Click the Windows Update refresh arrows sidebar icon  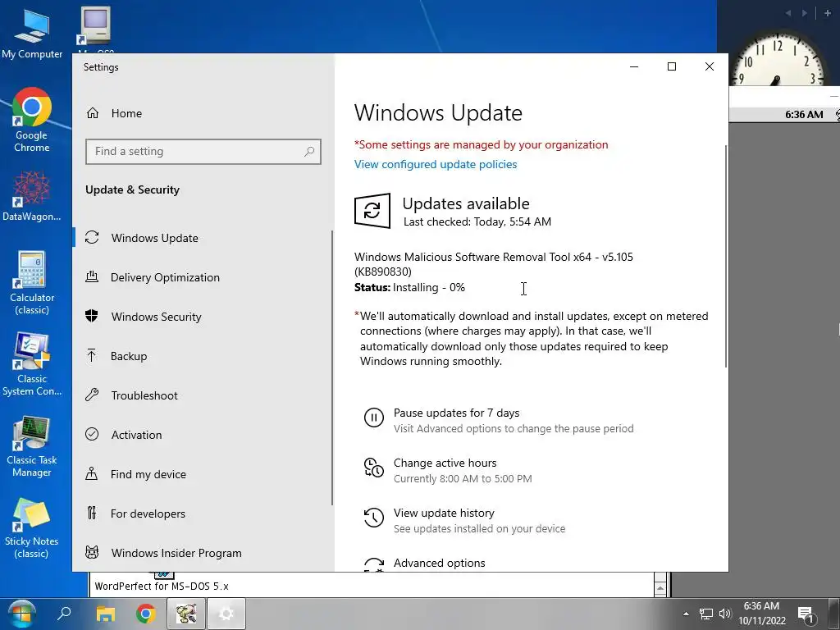[x=92, y=237]
